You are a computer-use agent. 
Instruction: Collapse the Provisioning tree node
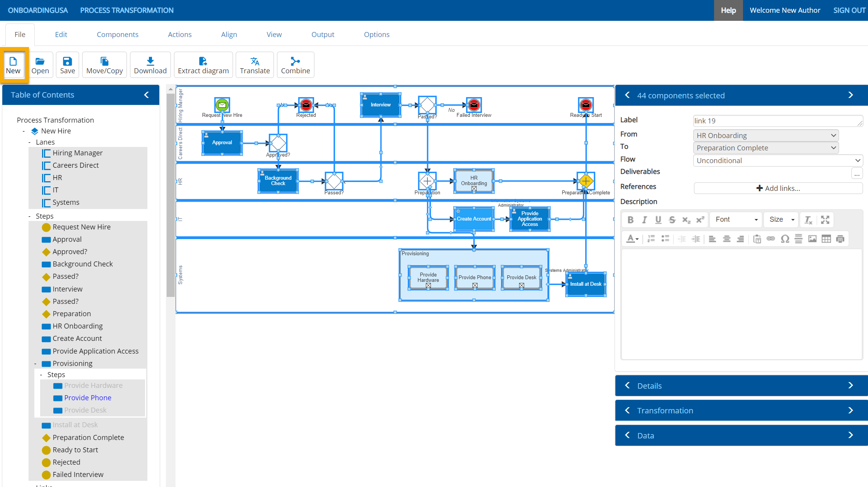pos(35,364)
